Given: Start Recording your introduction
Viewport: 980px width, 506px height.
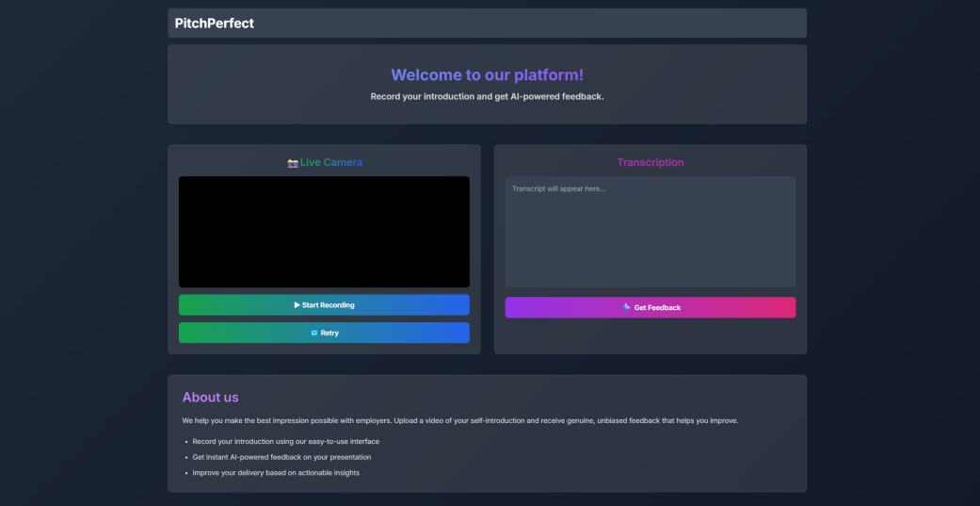Looking at the screenshot, I should (x=324, y=305).
